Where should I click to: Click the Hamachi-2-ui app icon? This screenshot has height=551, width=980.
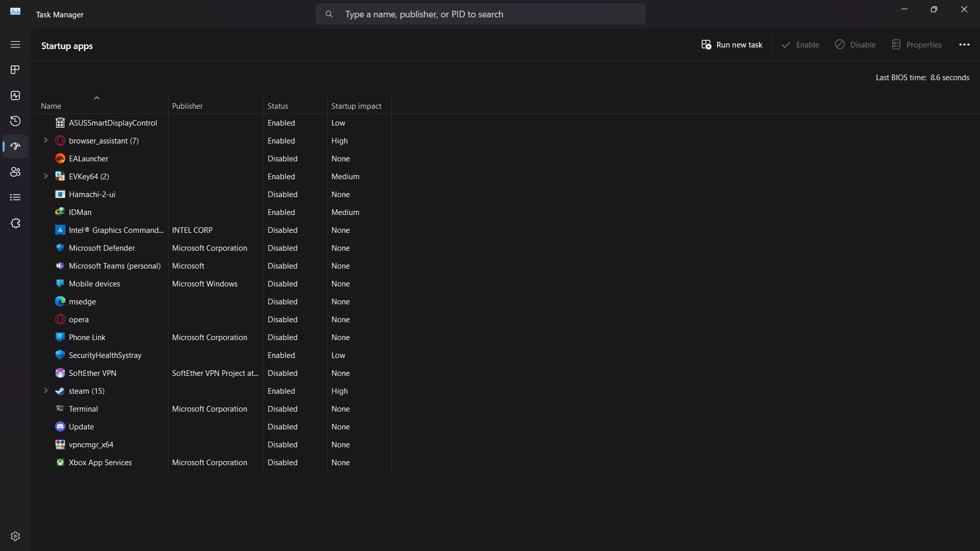(60, 194)
